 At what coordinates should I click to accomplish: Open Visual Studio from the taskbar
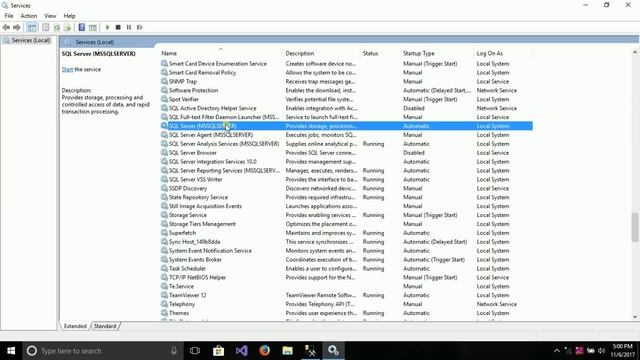pos(242,351)
